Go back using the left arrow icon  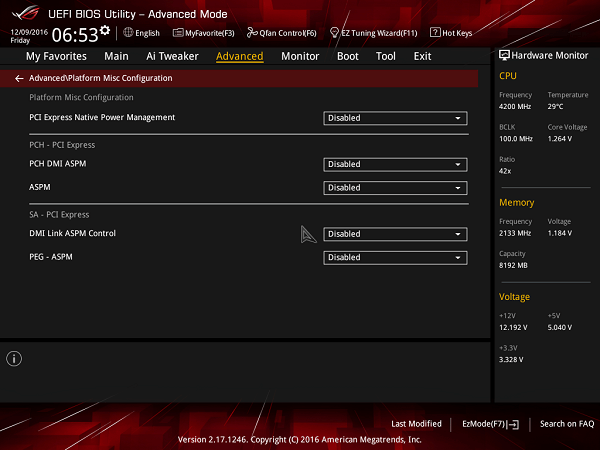pyautogui.click(x=19, y=78)
